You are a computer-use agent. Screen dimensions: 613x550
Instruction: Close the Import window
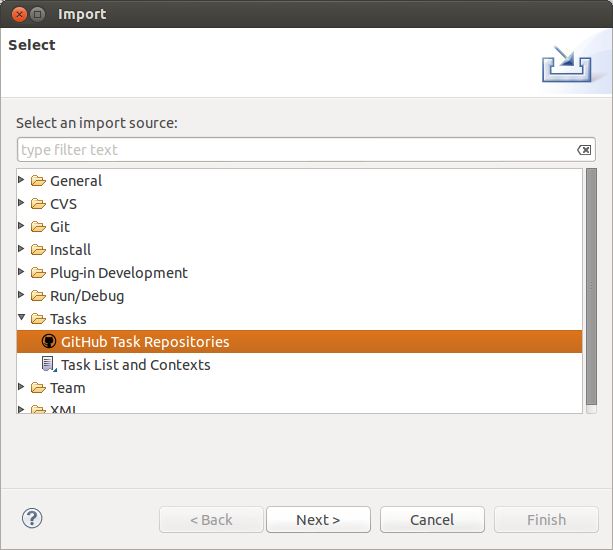[x=19, y=14]
